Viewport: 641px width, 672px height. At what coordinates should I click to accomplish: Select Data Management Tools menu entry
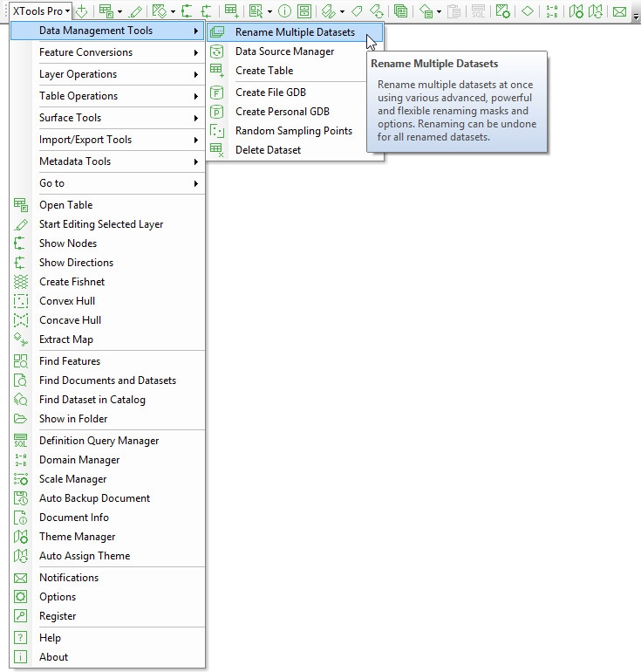coord(107,31)
